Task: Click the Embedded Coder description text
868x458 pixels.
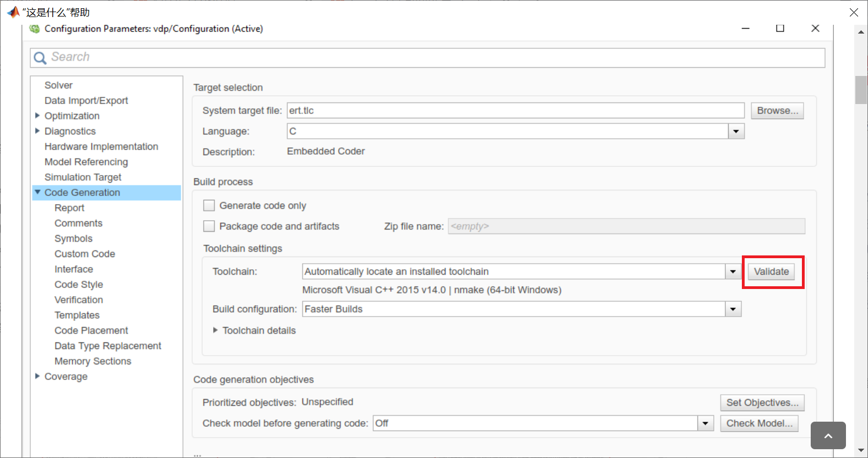Action: click(325, 151)
